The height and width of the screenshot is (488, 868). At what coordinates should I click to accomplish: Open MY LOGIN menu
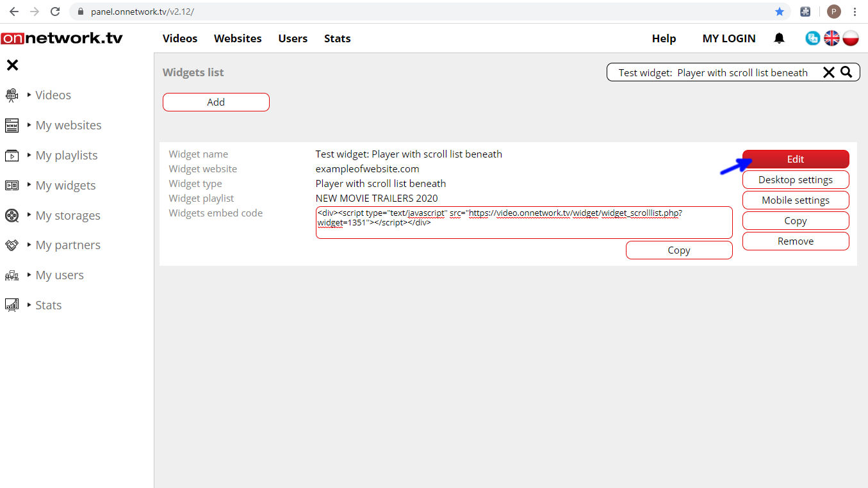(729, 38)
